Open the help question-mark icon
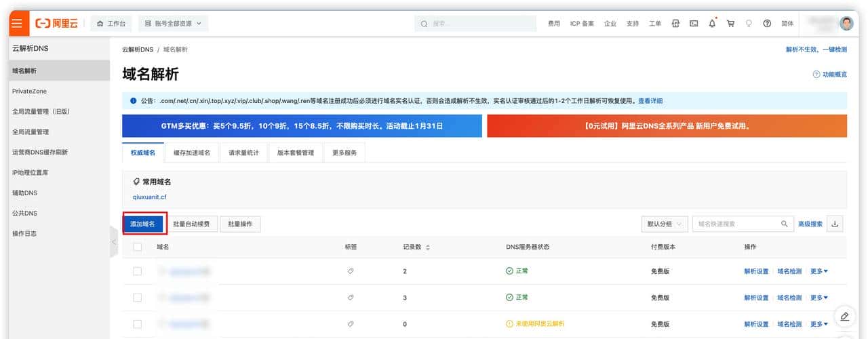 (767, 23)
